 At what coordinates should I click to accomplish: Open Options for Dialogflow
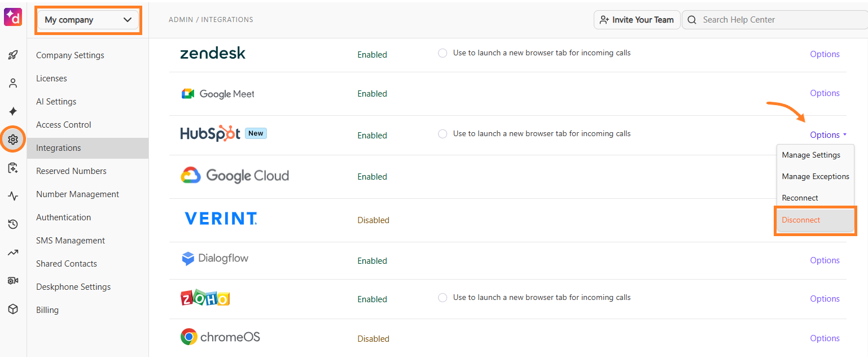[x=825, y=260]
